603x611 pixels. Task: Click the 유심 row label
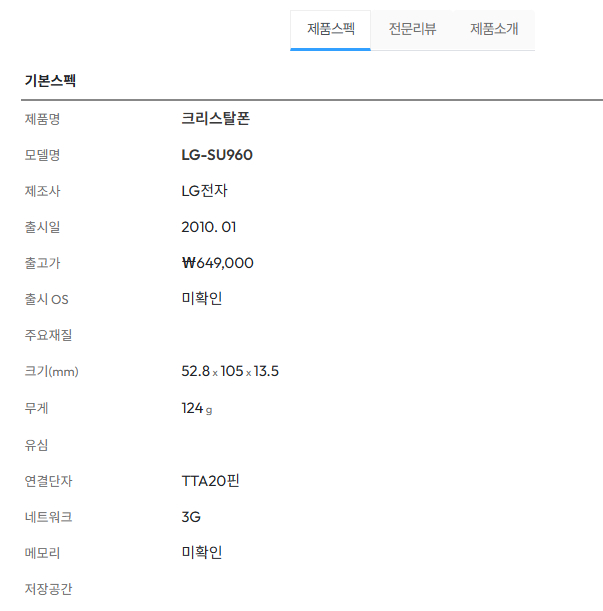36,445
